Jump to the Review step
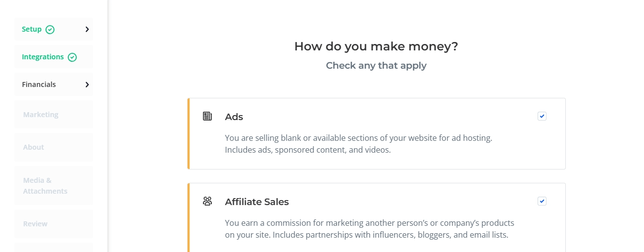The image size is (644, 252). click(x=35, y=224)
